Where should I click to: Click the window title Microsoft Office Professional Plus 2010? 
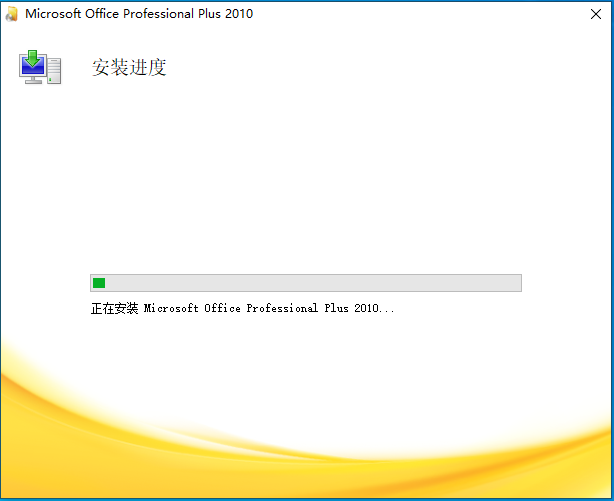click(139, 14)
